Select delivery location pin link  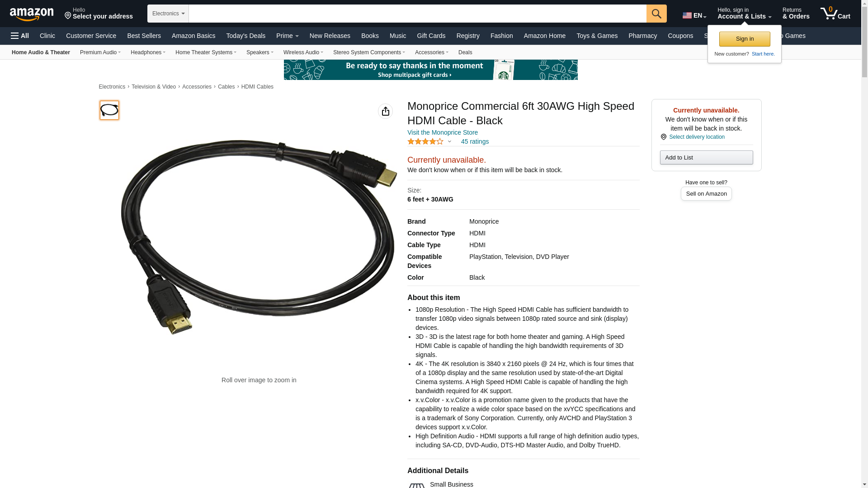pos(693,137)
